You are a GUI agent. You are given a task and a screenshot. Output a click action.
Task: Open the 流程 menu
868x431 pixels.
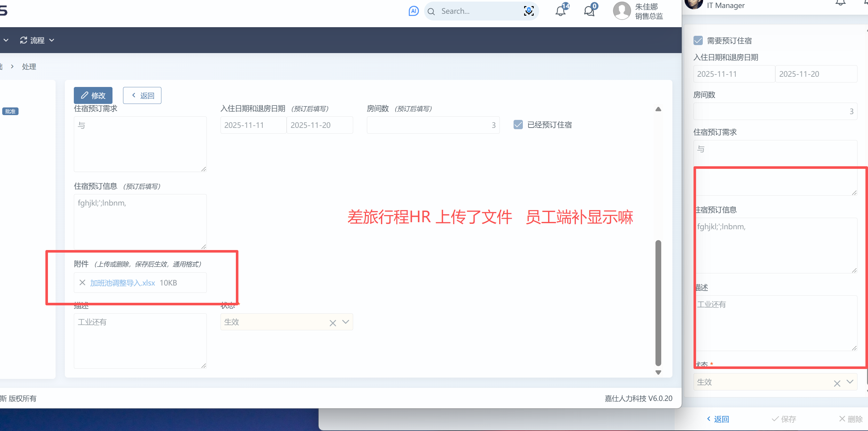[37, 40]
